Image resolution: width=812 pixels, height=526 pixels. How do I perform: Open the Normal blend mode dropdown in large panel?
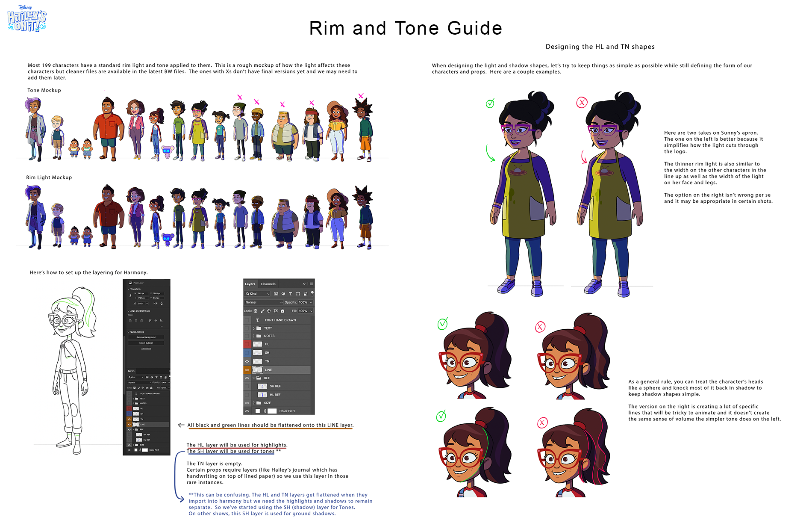[264, 302]
